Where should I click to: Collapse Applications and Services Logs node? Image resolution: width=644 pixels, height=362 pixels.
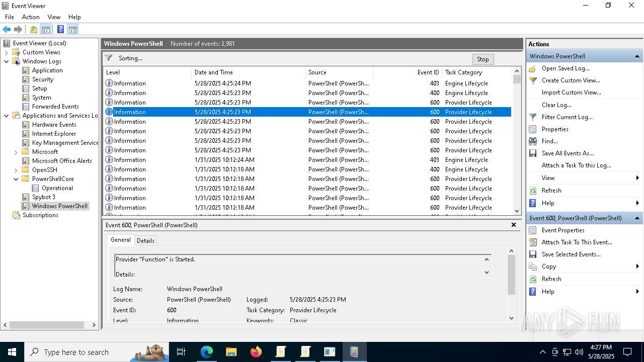(6, 116)
